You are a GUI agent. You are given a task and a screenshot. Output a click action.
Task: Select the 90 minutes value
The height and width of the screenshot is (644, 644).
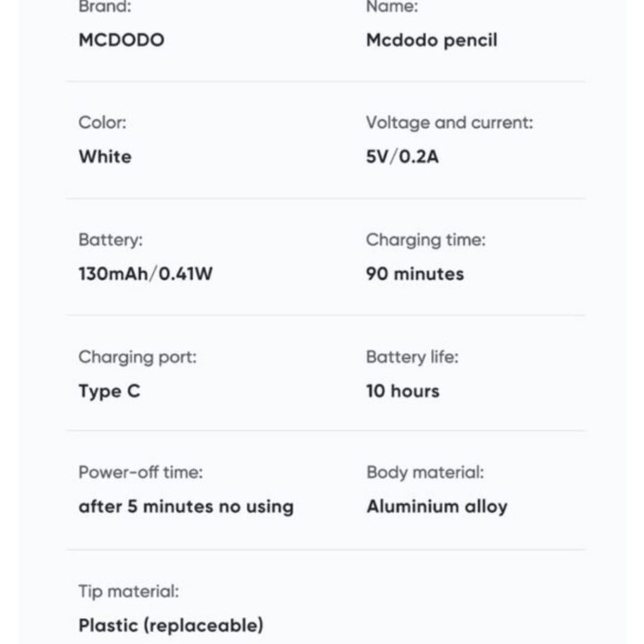point(415,274)
